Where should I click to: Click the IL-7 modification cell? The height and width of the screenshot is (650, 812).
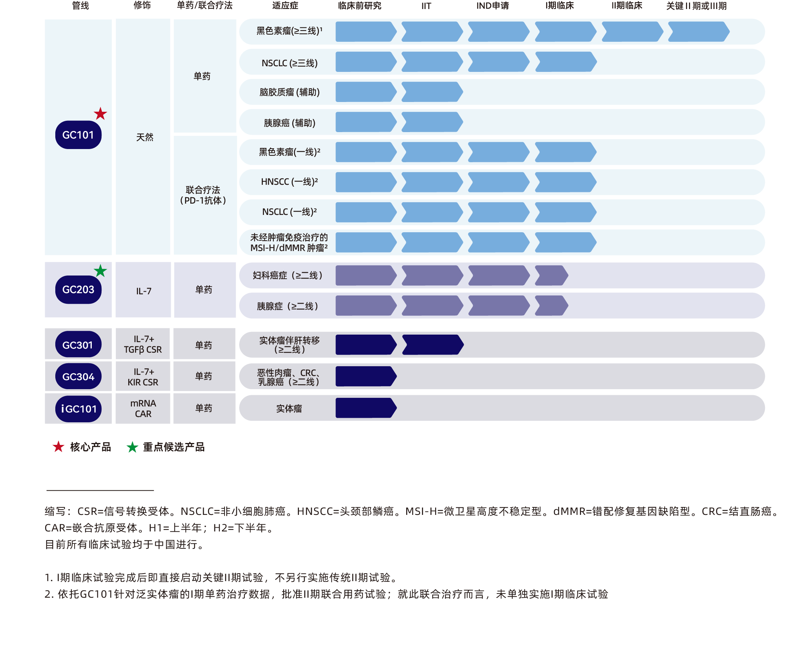point(144,291)
